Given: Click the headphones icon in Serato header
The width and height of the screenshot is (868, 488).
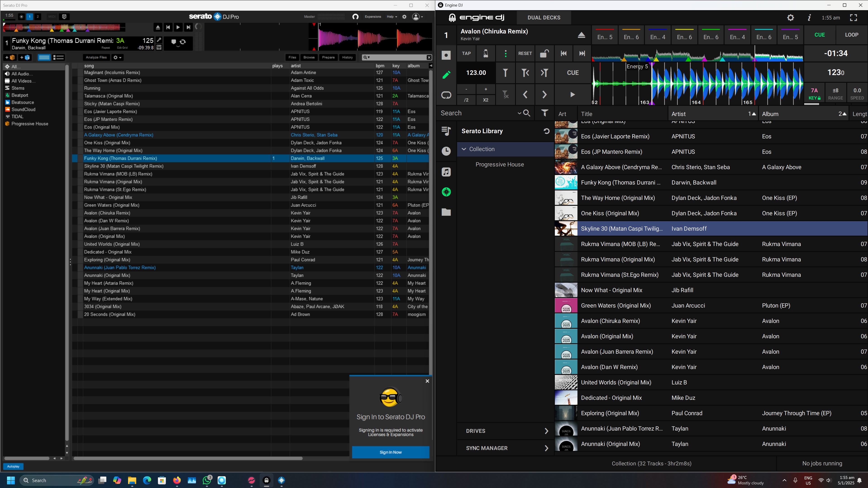Looking at the screenshot, I should pyautogui.click(x=355, y=17).
